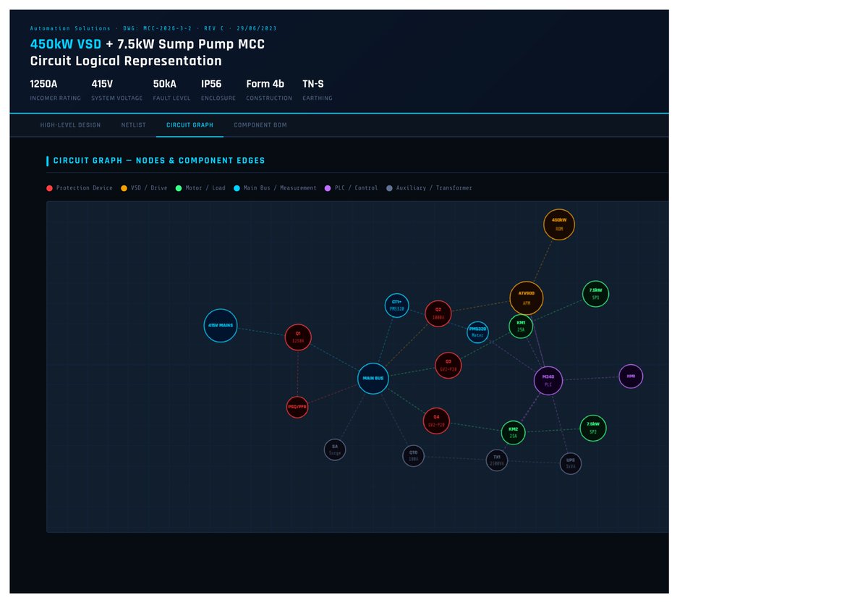The width and height of the screenshot is (868, 603).
Task: Click the 415V system voltage value
Action: [102, 84]
